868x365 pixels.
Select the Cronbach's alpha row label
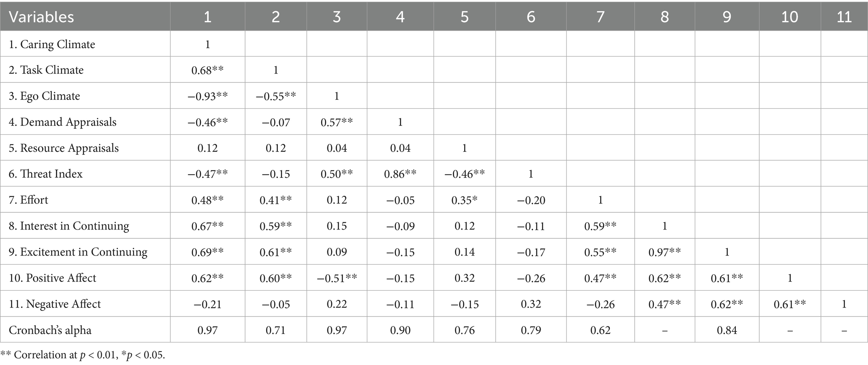[x=50, y=330]
